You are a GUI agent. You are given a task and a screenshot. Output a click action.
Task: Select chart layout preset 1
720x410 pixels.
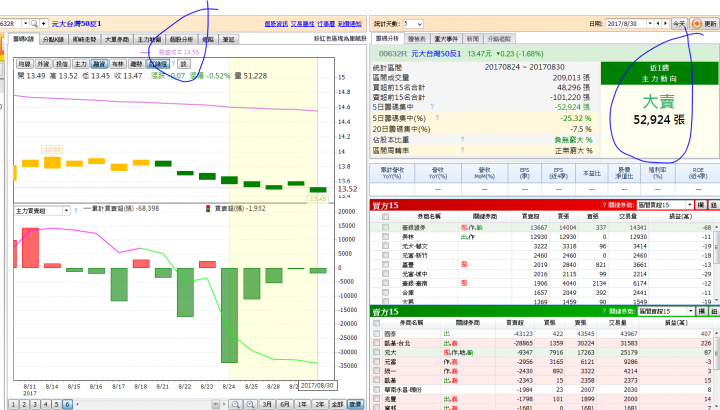(x=13, y=404)
